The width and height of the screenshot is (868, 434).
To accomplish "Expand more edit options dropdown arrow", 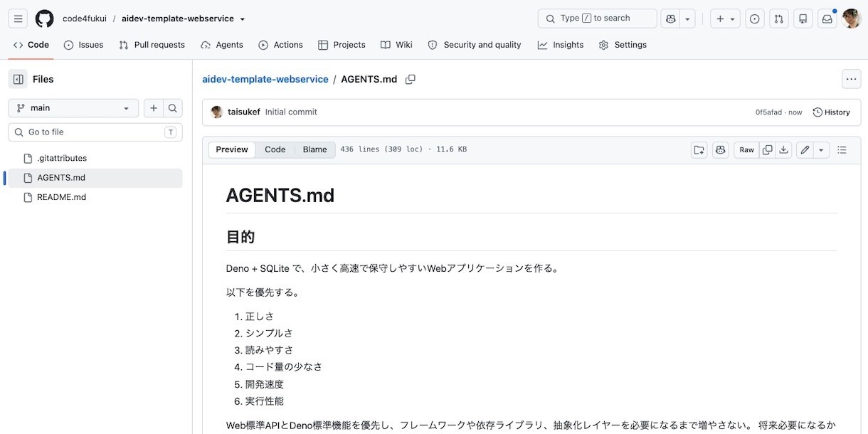I will pos(822,149).
